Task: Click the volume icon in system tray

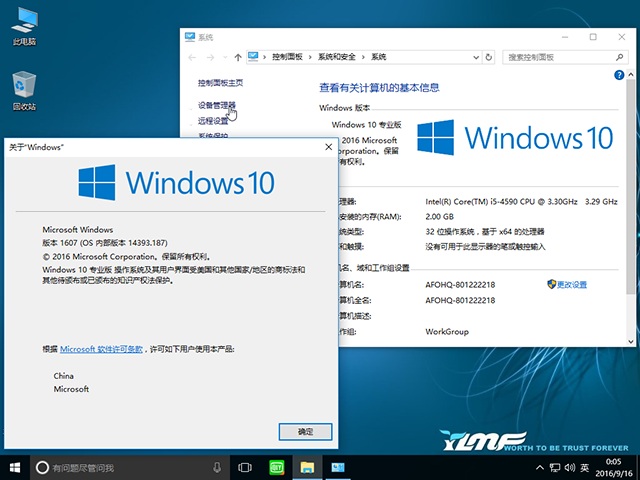Action: (x=568, y=467)
